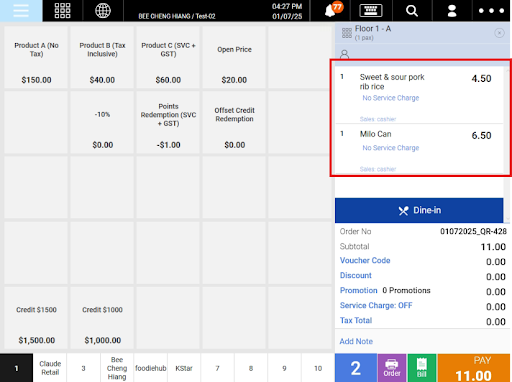
Task: Switch to category tab 7
Action: [217, 368]
